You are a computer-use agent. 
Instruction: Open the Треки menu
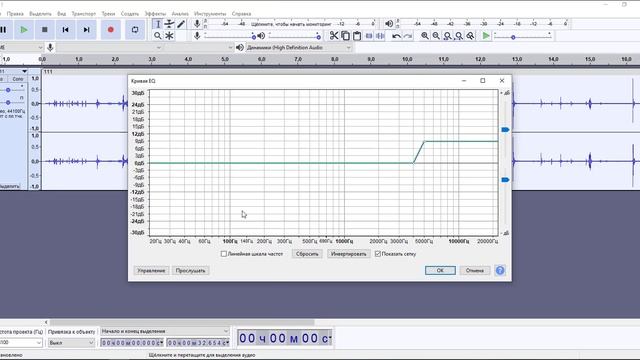(x=108, y=13)
